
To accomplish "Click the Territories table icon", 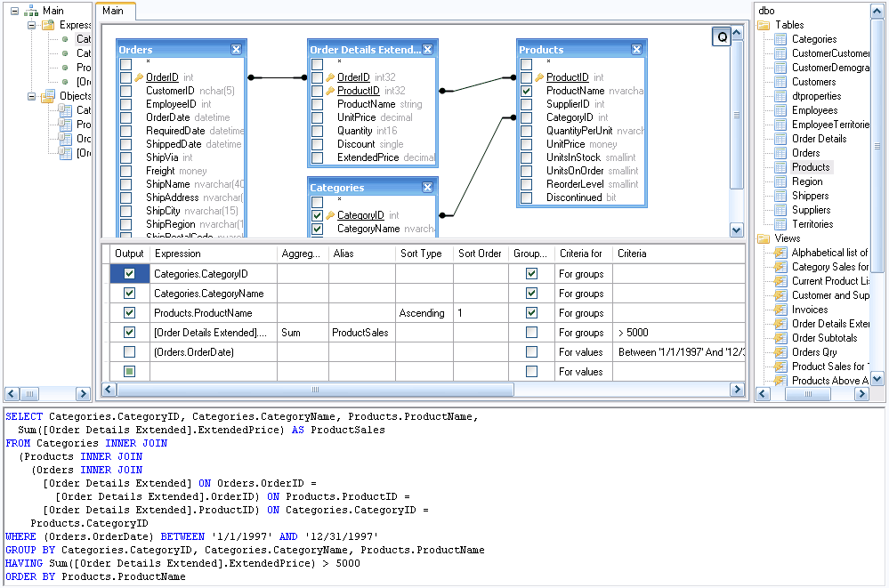I will point(780,224).
